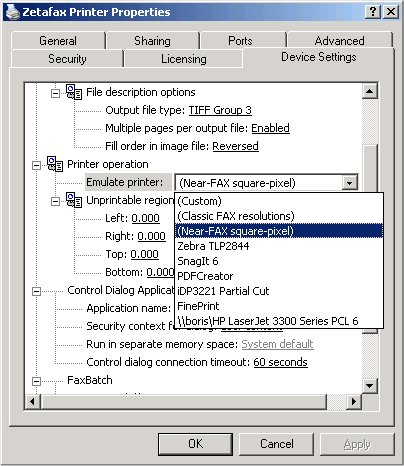Click the horizontal scroll right arrow

click(354, 402)
